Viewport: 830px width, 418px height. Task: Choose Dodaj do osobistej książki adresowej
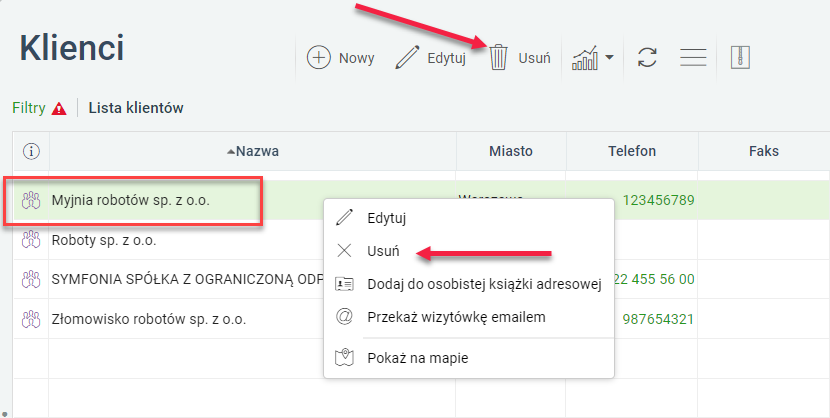coord(468,284)
